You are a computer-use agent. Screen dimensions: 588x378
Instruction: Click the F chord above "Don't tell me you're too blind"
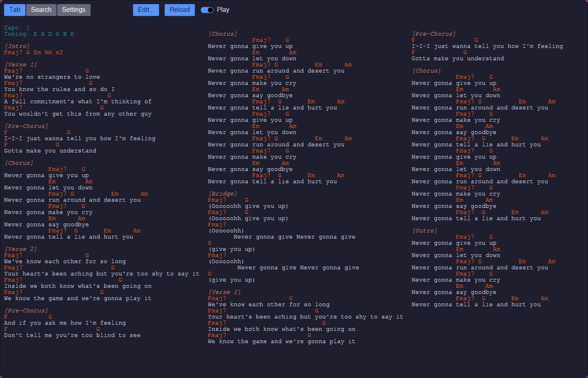[x=6, y=329]
